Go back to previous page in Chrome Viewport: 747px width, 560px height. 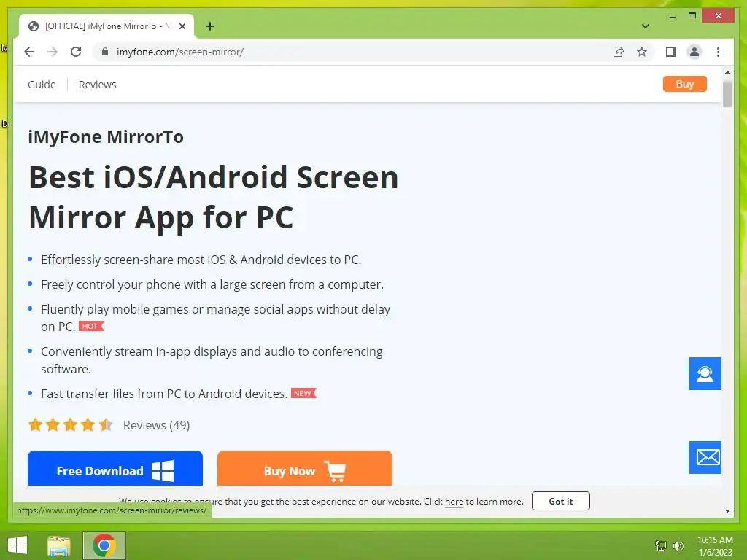pyautogui.click(x=29, y=52)
